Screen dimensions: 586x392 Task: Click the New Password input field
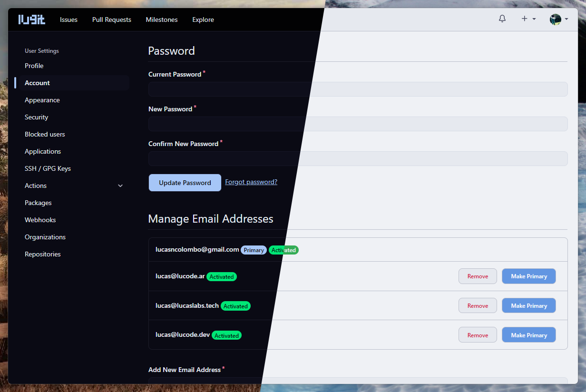pyautogui.click(x=358, y=124)
